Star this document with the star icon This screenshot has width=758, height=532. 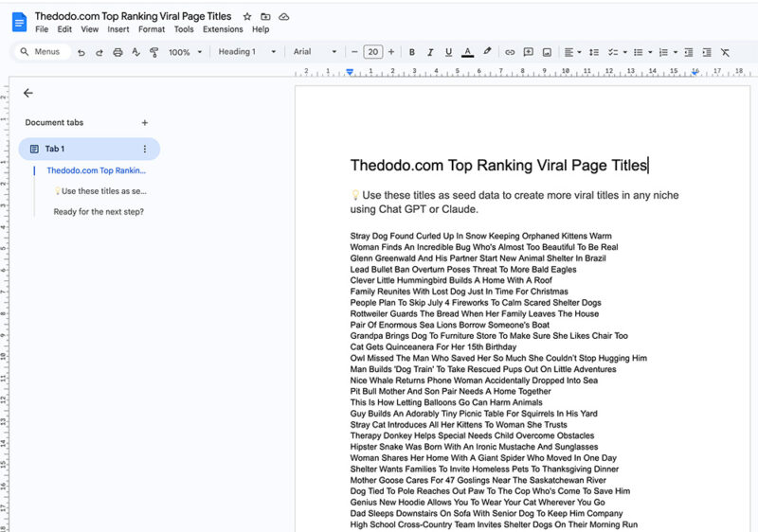pos(247,17)
